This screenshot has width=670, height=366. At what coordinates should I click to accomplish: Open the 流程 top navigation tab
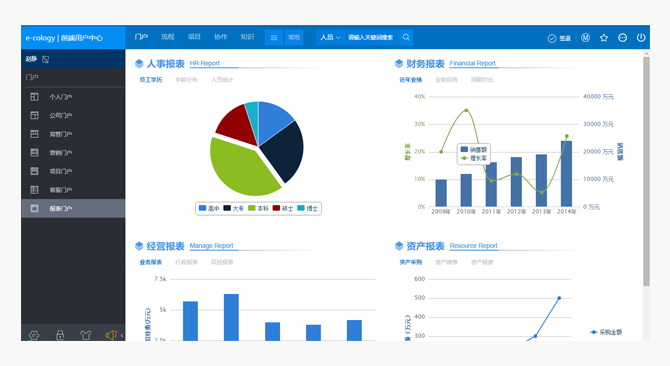168,37
